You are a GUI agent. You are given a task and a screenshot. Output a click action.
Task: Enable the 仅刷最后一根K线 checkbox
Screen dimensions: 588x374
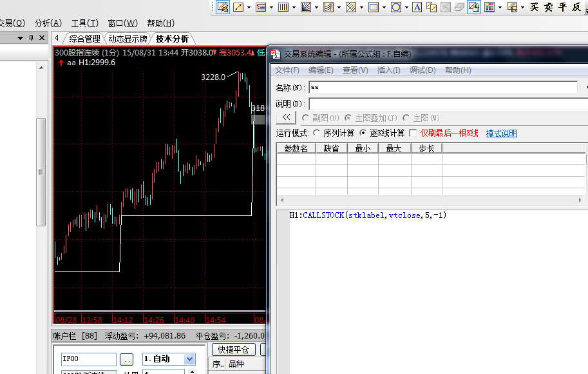pyautogui.click(x=413, y=133)
